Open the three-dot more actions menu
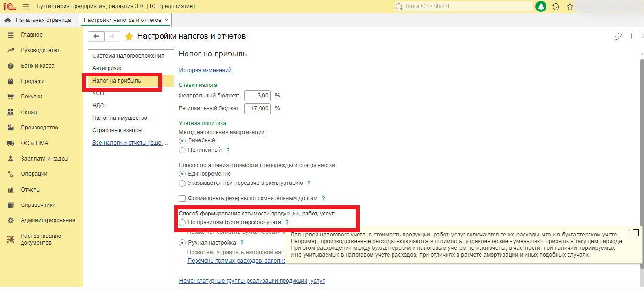The image size is (644, 290). point(631,36)
